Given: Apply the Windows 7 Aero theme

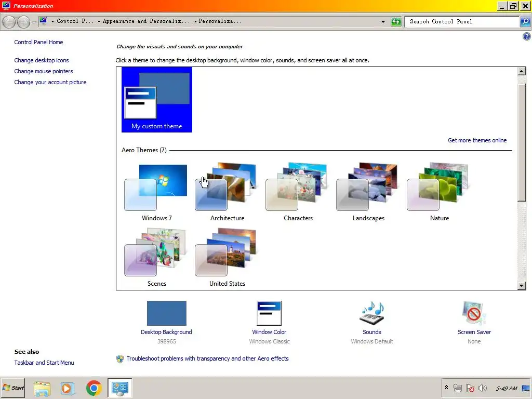Looking at the screenshot, I should (x=156, y=192).
